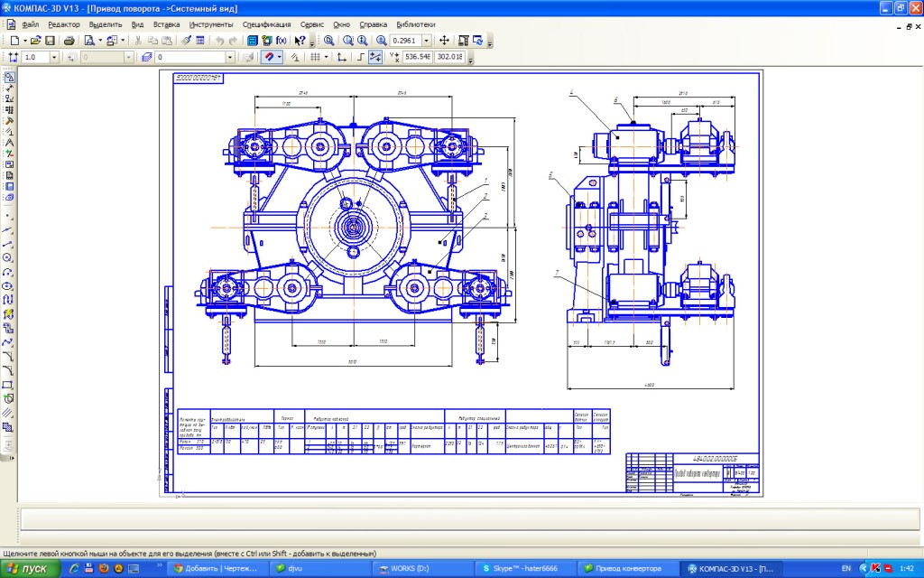This screenshot has height=578, width=924.
Task: Click the drawing title block stamp
Action: click(692, 473)
